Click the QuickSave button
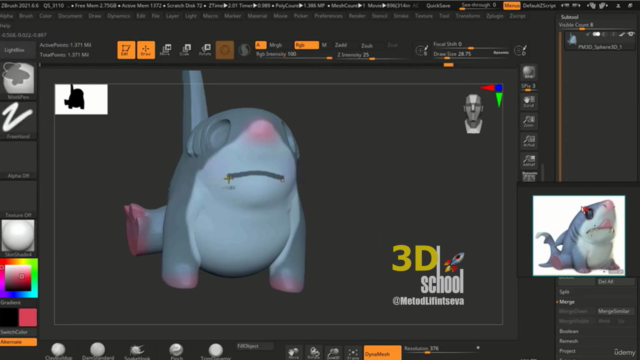Screen dimensions: 640x360 click(438, 6)
